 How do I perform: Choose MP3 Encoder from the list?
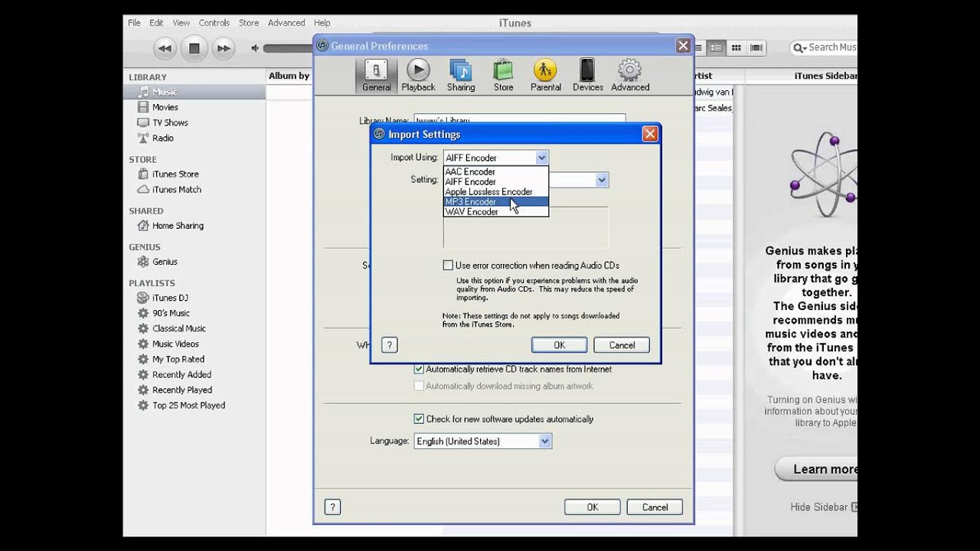495,202
